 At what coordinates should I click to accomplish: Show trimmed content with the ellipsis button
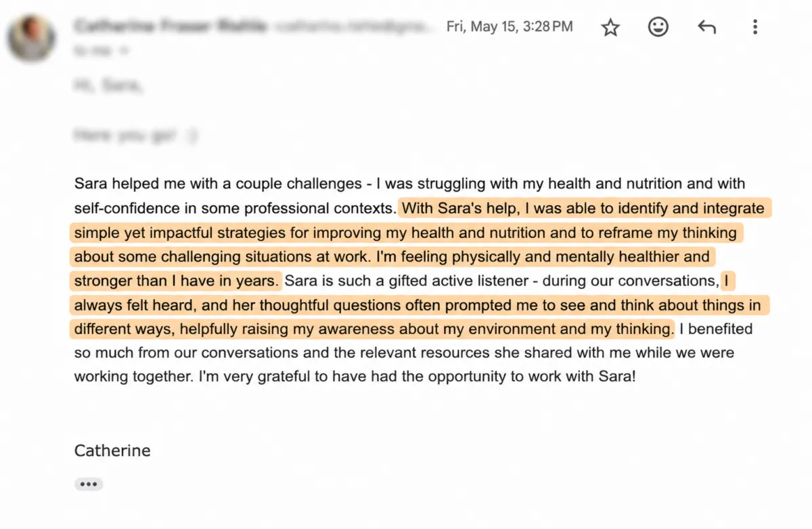[x=89, y=484]
